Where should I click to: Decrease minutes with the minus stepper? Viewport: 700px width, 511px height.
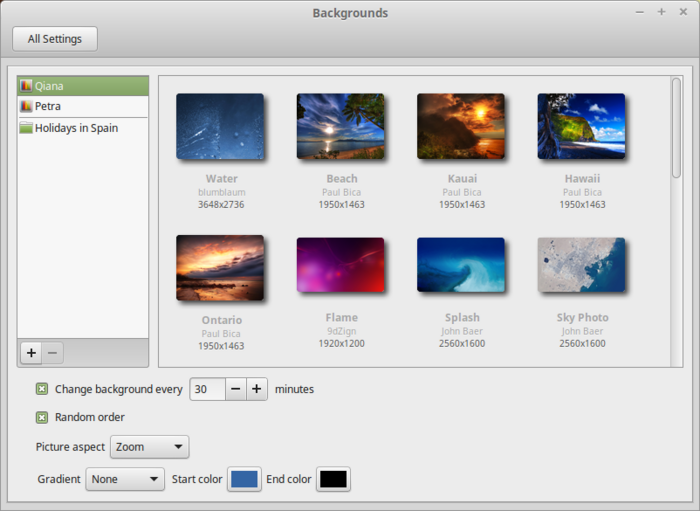point(235,389)
